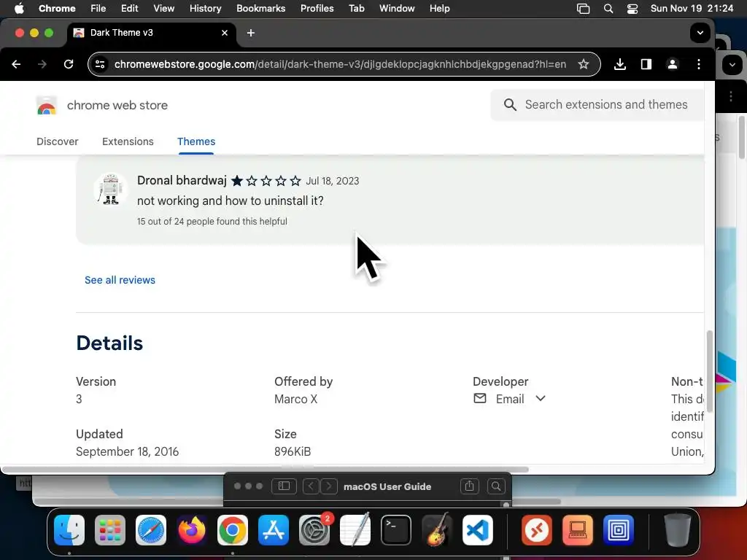Open the History menu

[205, 9]
